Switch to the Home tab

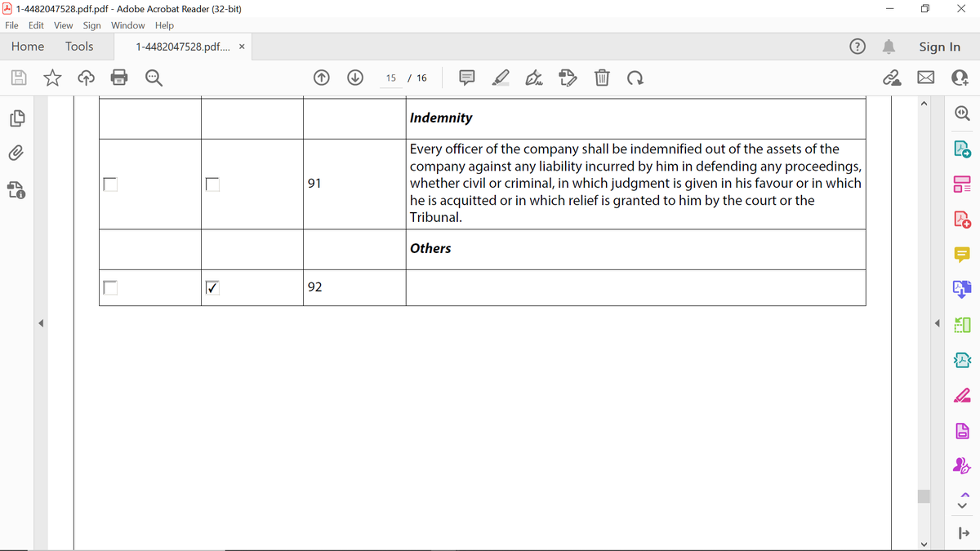[28, 47]
